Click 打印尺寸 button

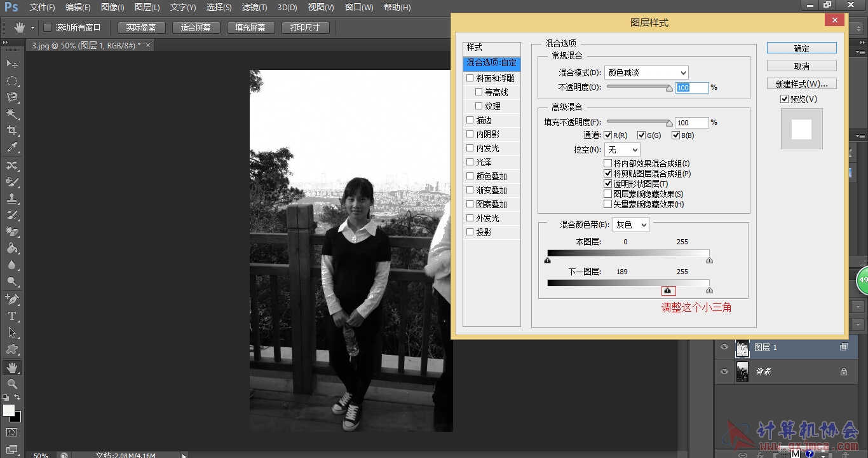306,28
